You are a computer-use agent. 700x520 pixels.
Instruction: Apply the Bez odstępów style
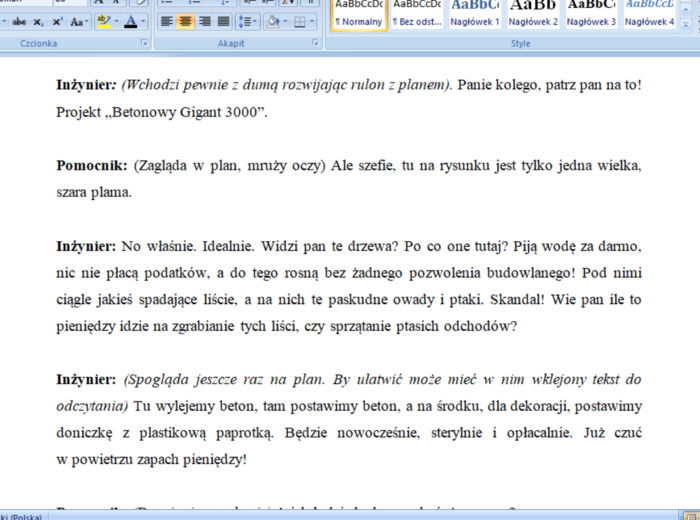coord(417,13)
